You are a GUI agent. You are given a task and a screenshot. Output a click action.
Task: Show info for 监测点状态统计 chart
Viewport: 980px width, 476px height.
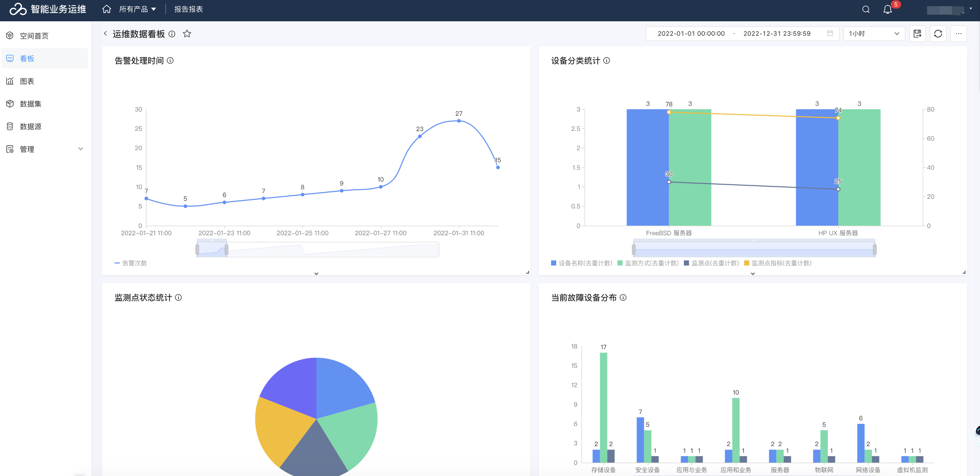pyautogui.click(x=178, y=297)
